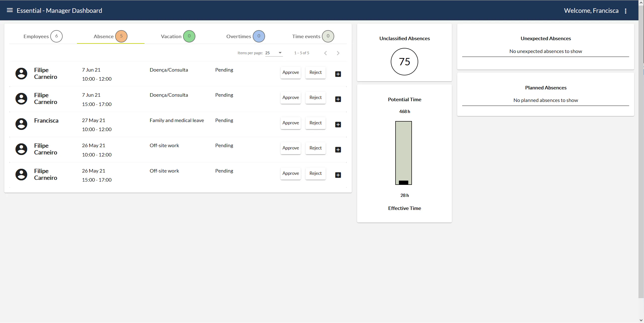Click 'No unexpected absences to show' text
This screenshot has width=644, height=323.
pos(546,51)
